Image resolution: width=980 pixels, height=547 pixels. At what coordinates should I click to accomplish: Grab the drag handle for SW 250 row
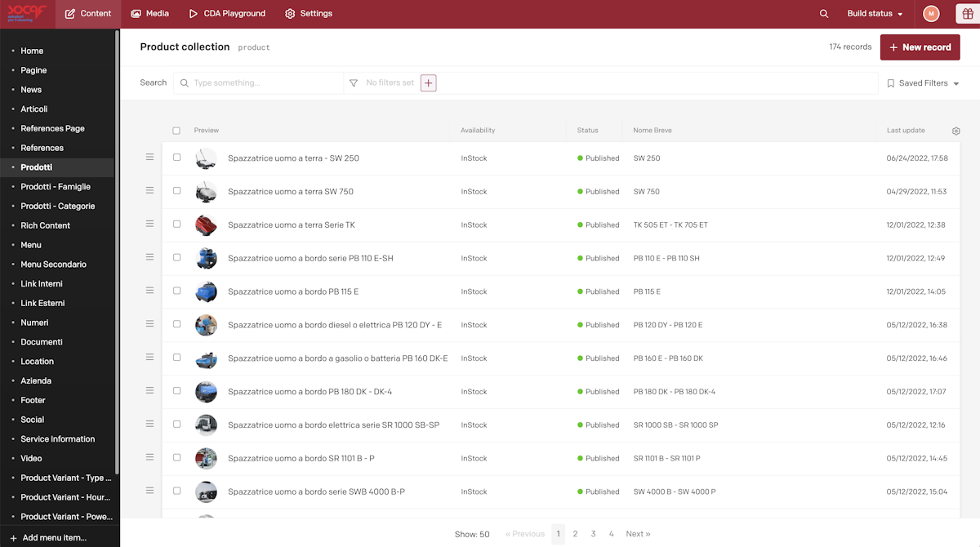click(x=149, y=157)
